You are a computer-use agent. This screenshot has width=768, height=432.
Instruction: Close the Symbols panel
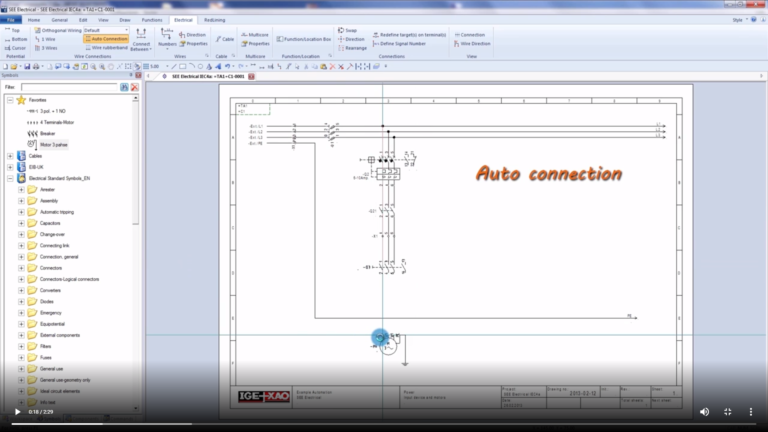pos(138,75)
